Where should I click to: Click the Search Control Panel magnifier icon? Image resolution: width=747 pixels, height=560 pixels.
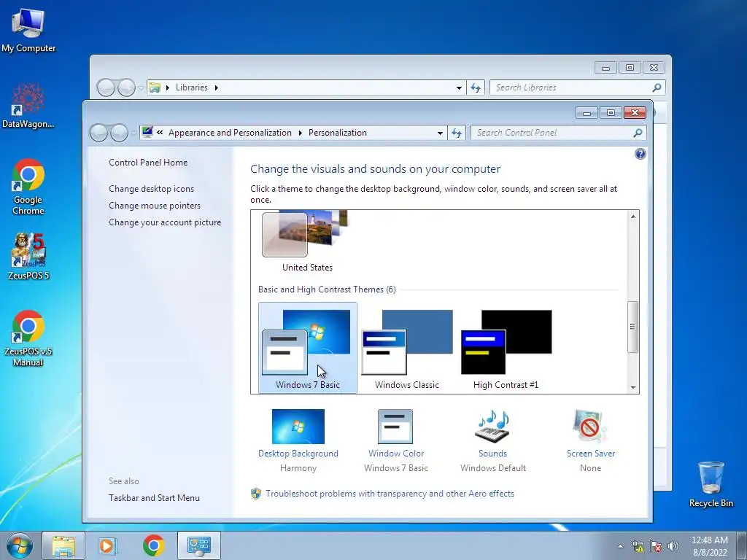[638, 133]
